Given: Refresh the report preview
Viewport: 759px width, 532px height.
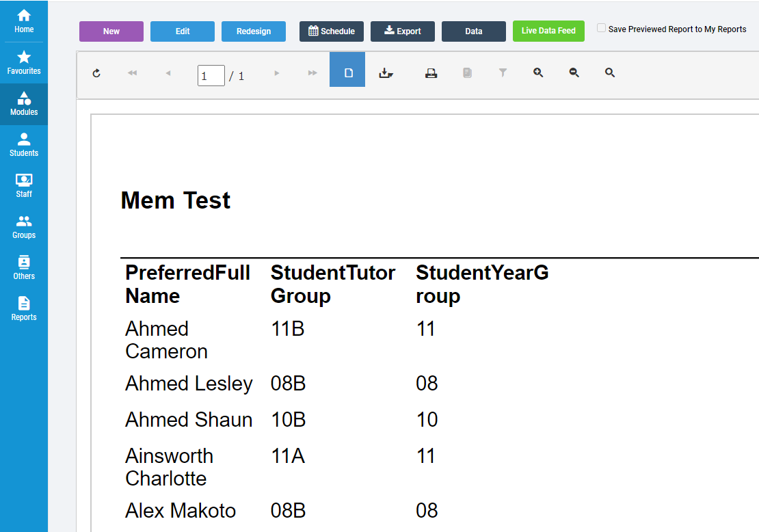Looking at the screenshot, I should [96, 72].
